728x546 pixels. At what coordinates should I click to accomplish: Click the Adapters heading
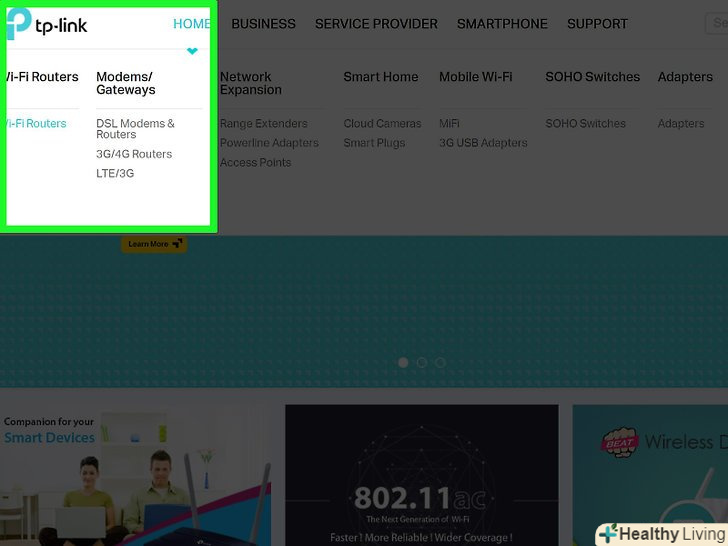pyautogui.click(x=685, y=77)
